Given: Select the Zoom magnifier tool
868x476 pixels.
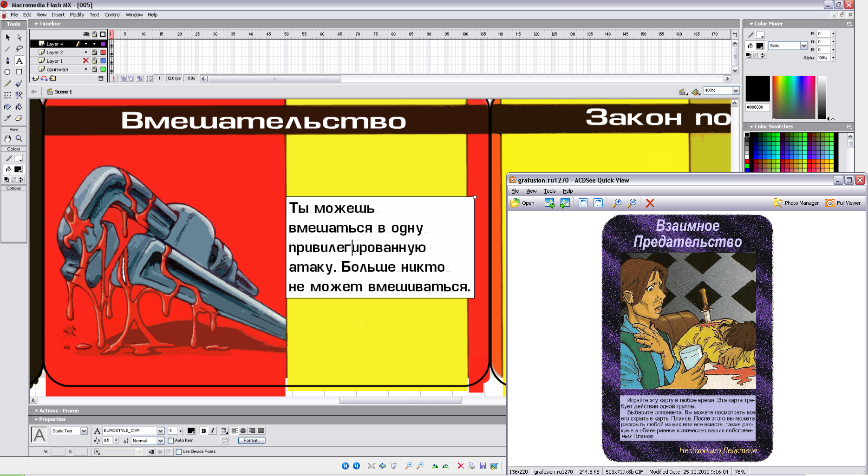Looking at the screenshot, I should coord(19,138).
